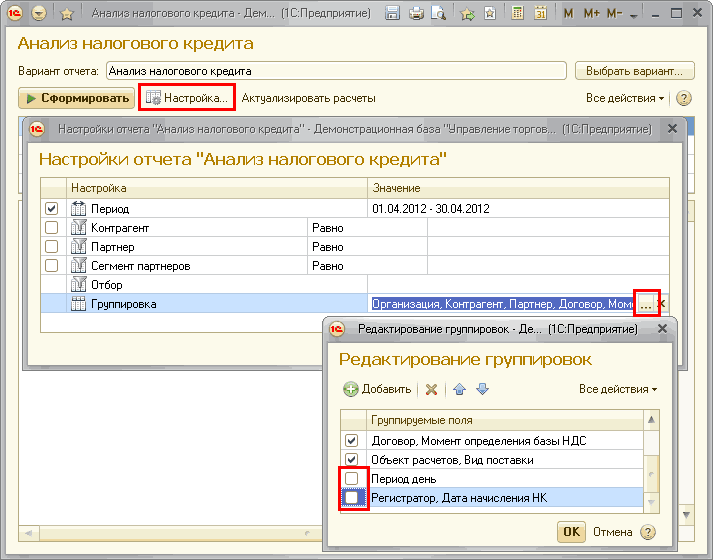
Task: Move grouping down with the down arrow
Action: (482, 390)
